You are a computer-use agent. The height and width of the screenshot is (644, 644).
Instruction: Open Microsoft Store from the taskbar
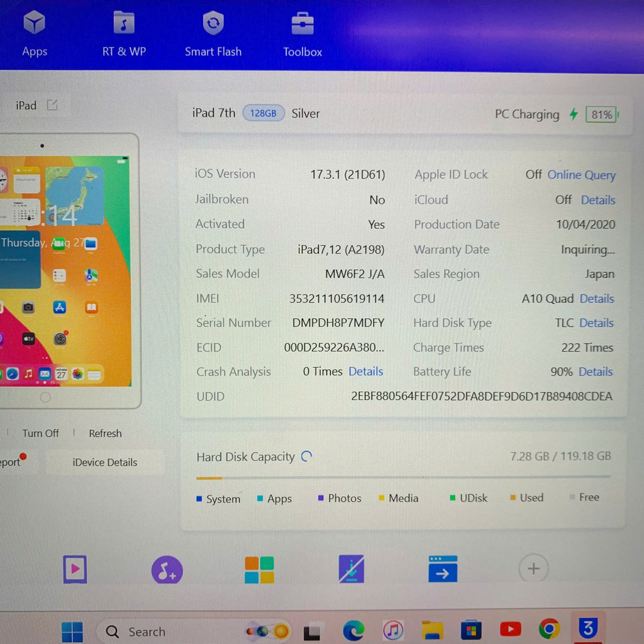pos(471,630)
